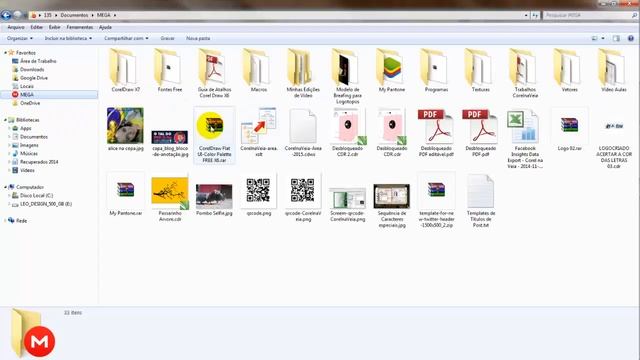The height and width of the screenshot is (360, 640).
Task: Open Área de Trabalho in Favoritos
Action: [38, 61]
